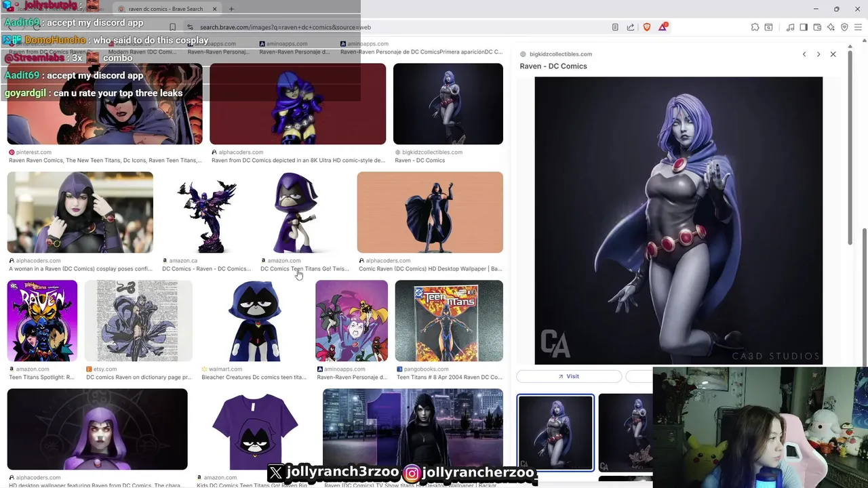Open the Raven cosplay woman image result
The image size is (868, 488).
click(x=80, y=212)
